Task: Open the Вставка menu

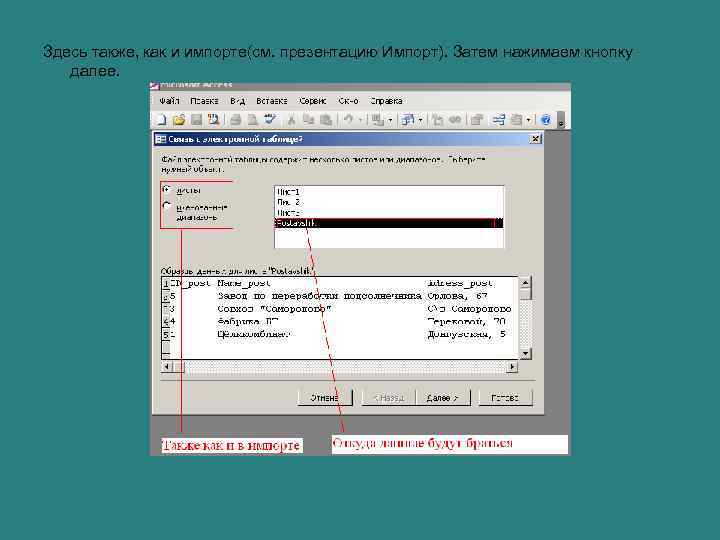Action: pyautogui.click(x=271, y=101)
